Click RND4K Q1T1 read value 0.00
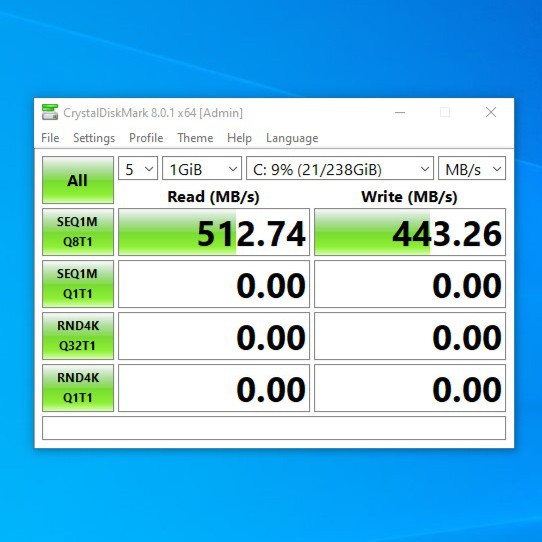542x542 pixels. tap(214, 388)
